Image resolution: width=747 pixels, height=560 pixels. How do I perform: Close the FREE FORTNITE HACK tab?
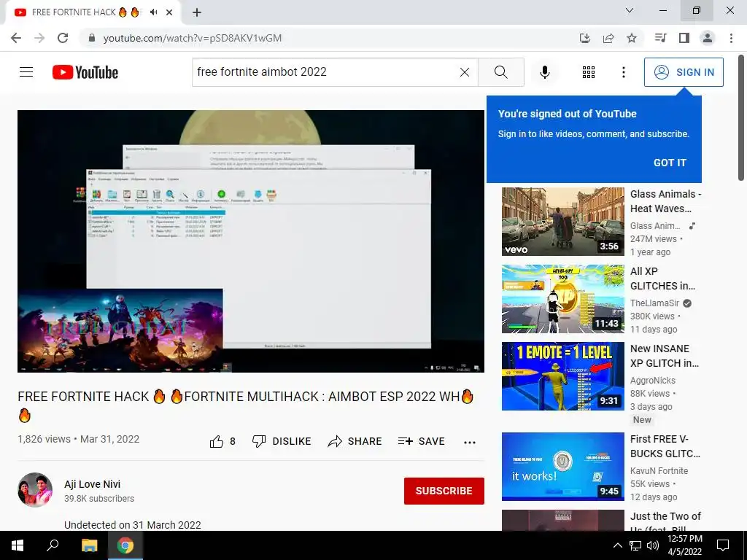pos(169,12)
